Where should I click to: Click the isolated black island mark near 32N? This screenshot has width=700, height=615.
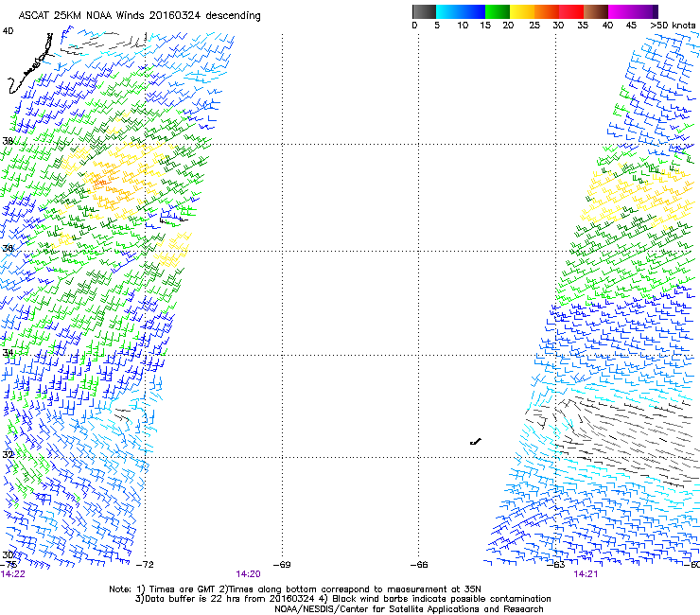[476, 442]
